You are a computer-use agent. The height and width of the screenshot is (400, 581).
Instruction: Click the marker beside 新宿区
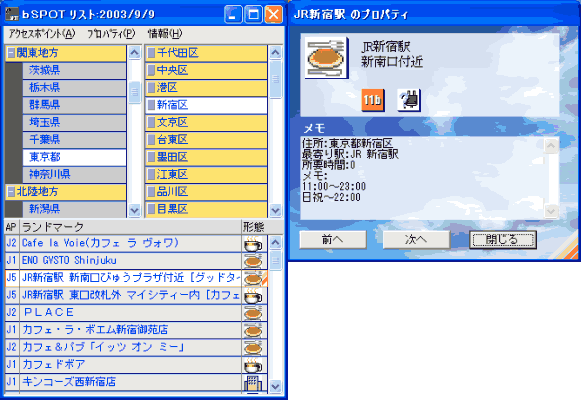point(151,105)
